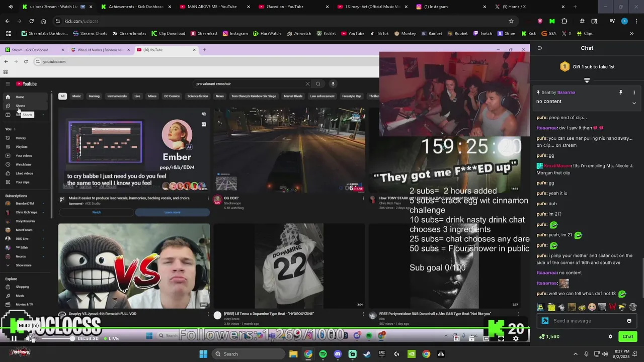Viewport: 644px width, 362px height.
Task: Bookmark this page with the star icon
Action: pyautogui.click(x=511, y=21)
